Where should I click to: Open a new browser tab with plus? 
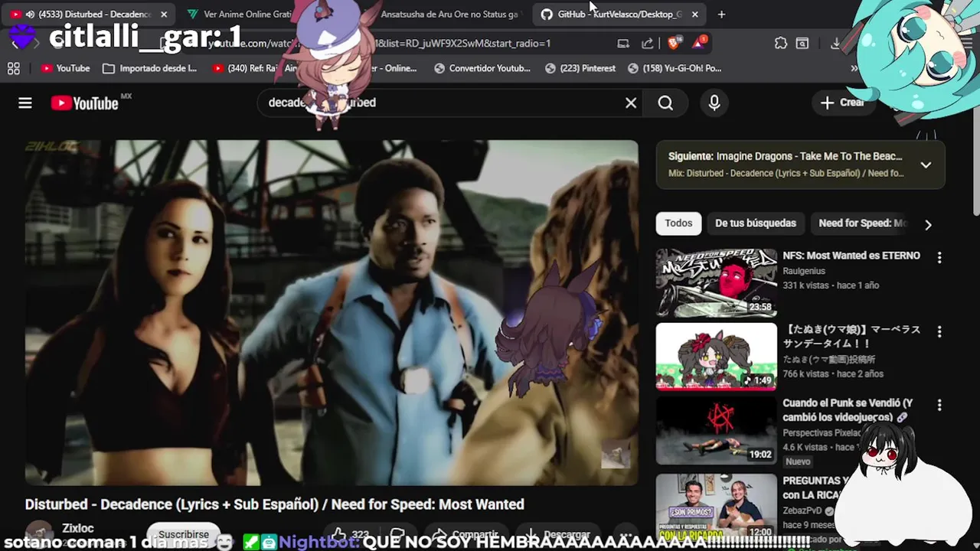point(721,14)
